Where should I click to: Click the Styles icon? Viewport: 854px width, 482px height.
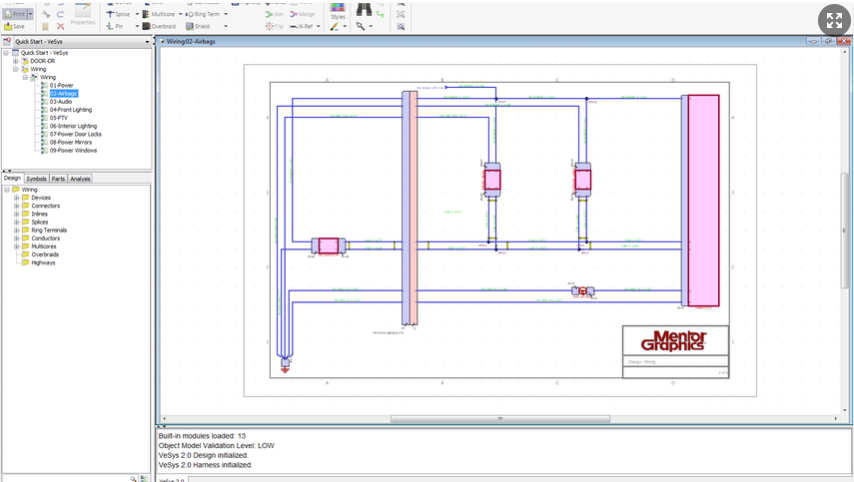point(337,9)
